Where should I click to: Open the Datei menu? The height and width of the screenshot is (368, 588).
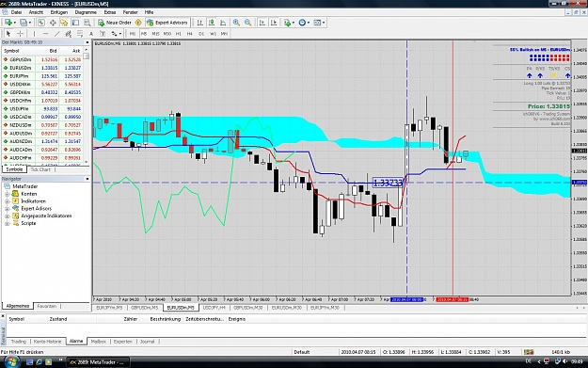[16, 12]
